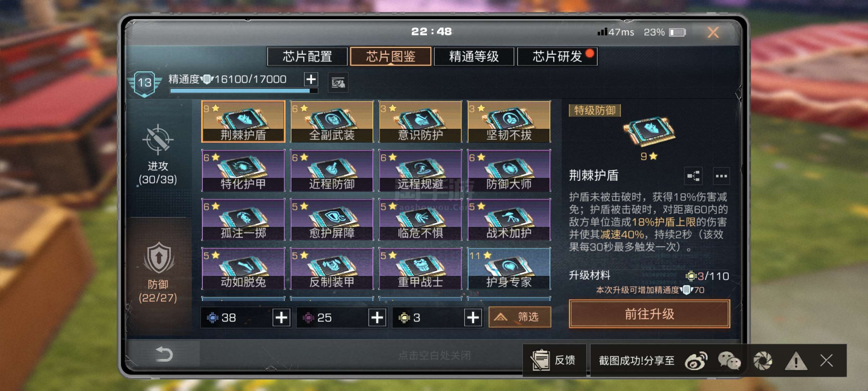868x391 pixels.
Task: Click the 前往升级 upgrade button
Action: coord(649,314)
